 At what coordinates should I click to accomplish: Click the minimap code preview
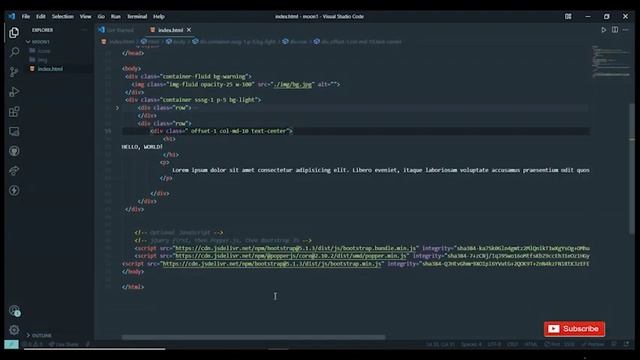[611, 61]
